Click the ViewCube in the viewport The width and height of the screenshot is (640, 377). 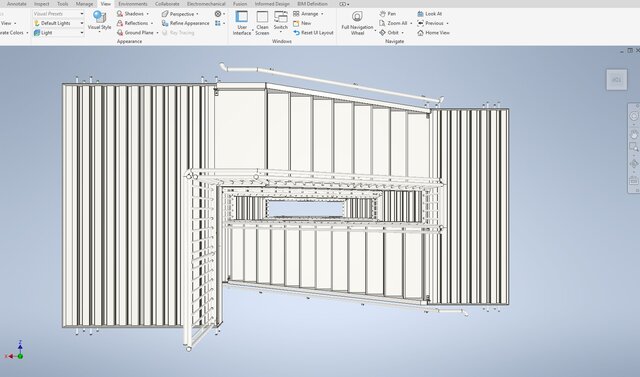616,80
